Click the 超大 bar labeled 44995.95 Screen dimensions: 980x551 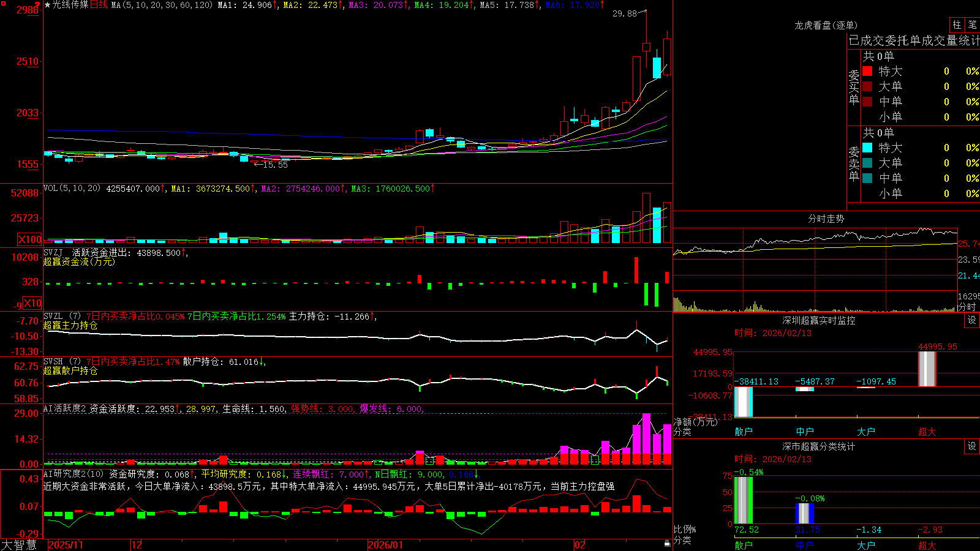click(927, 369)
